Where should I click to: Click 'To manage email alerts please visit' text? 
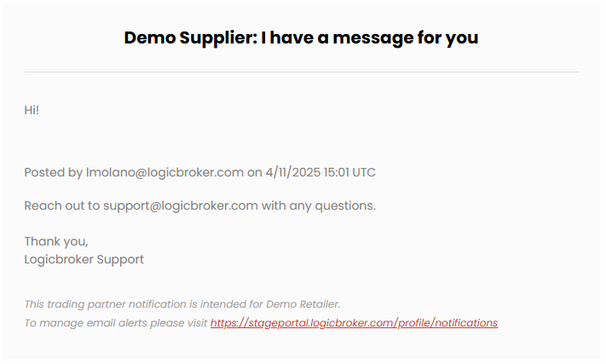click(116, 323)
